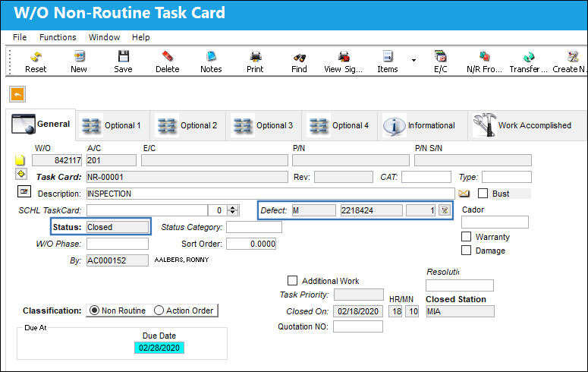The image size is (588, 372).
Task: Click the Task Card field NR-00001
Action: click(x=187, y=177)
